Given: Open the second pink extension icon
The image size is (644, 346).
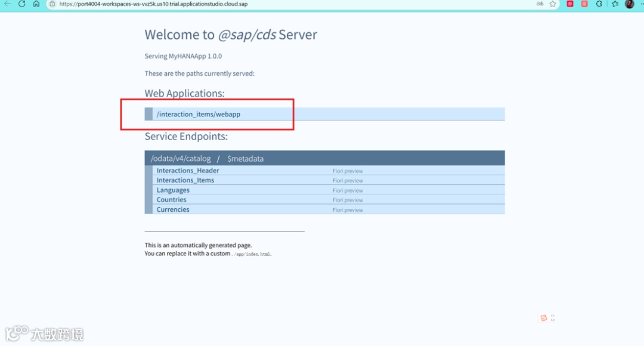Looking at the screenshot, I should pos(584,4).
